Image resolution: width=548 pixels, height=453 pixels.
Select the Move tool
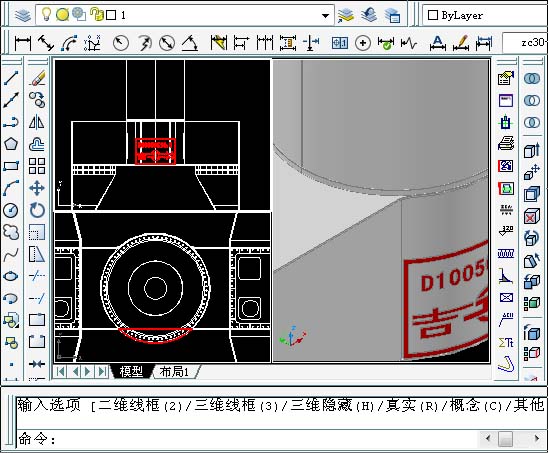click(37, 188)
